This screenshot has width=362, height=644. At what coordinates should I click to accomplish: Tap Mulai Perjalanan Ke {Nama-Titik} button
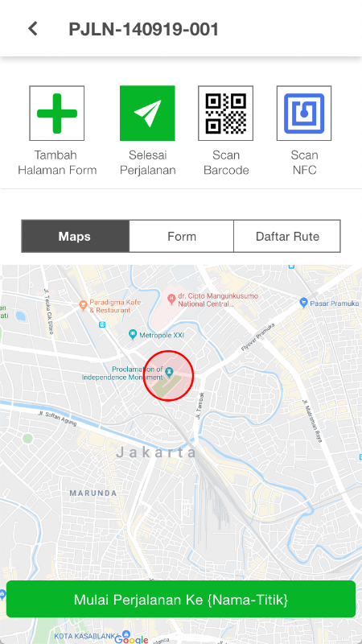tap(181, 599)
